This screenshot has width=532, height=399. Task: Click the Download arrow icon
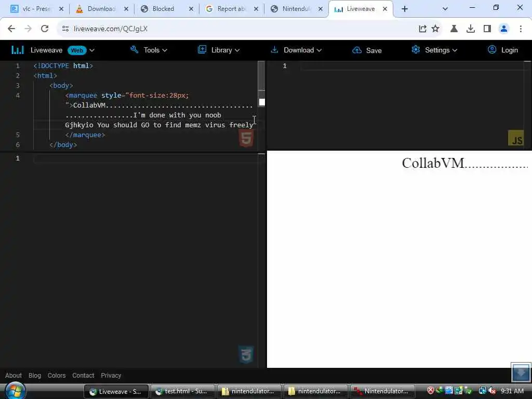point(274,50)
